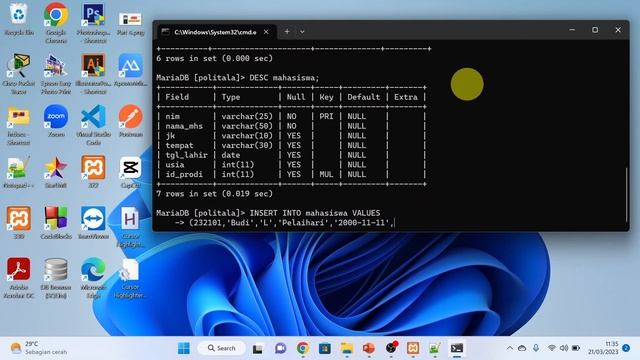Open the clock and date 21/03/2023
The image size is (640, 360).
click(x=603, y=348)
